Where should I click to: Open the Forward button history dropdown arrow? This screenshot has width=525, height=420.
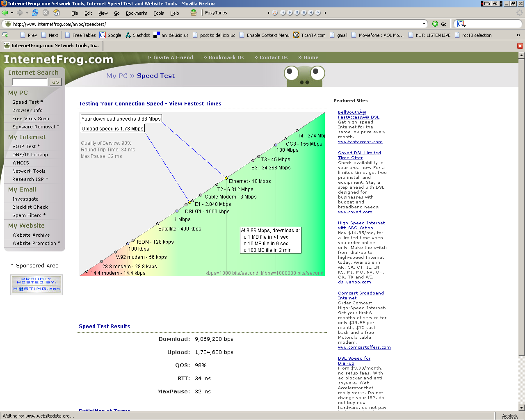click(x=27, y=13)
